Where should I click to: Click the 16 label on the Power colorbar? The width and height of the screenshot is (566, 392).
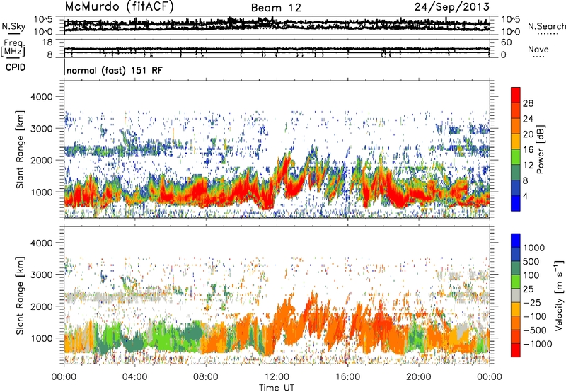[528, 150]
